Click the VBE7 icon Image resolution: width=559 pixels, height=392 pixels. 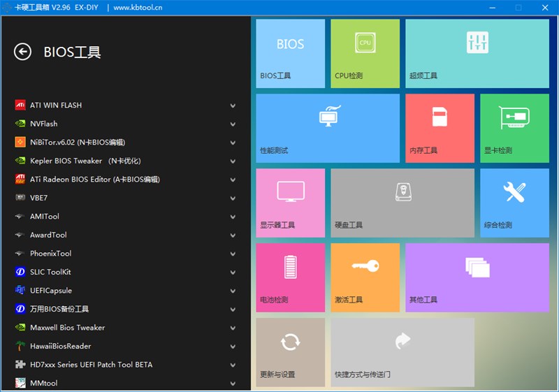[x=20, y=198]
